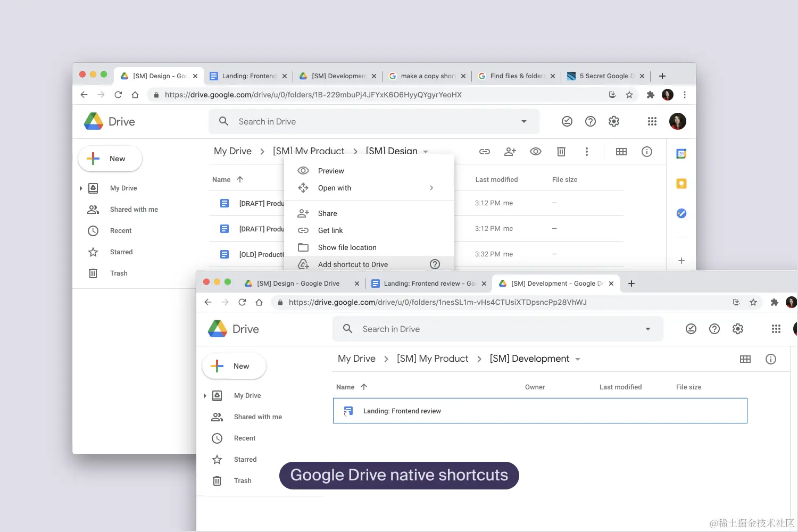The width and height of the screenshot is (798, 532).
Task: Click the Remove trash icon in the Design toolbar
Action: [x=561, y=152]
